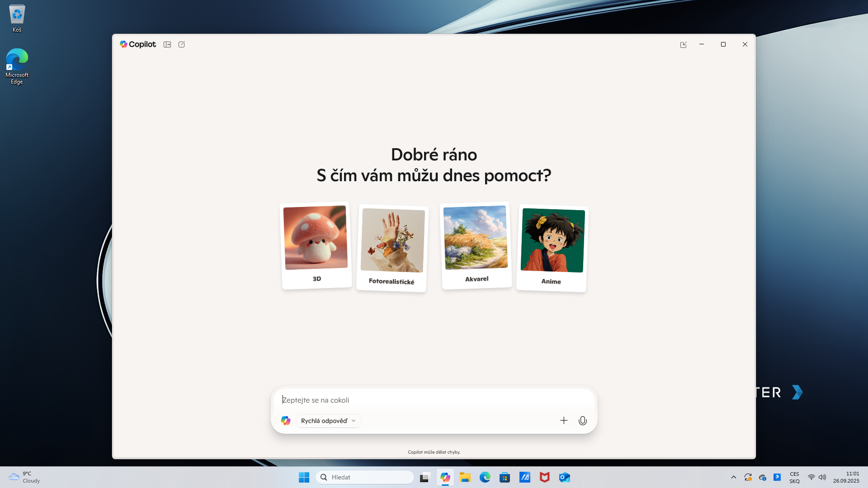This screenshot has width=868, height=488.
Task: Pick the Akvarel landscape style card
Action: click(476, 245)
